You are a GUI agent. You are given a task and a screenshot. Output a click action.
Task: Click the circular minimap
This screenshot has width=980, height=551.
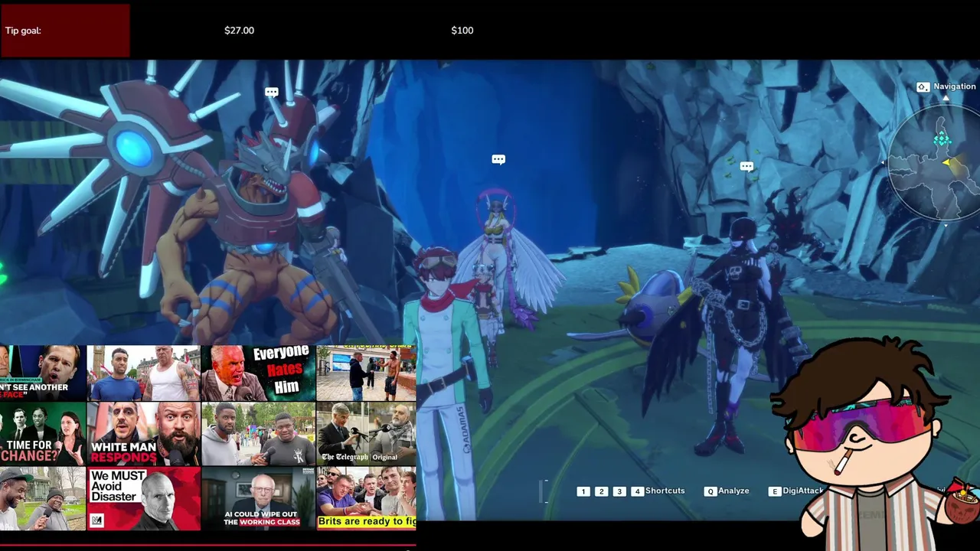934,162
